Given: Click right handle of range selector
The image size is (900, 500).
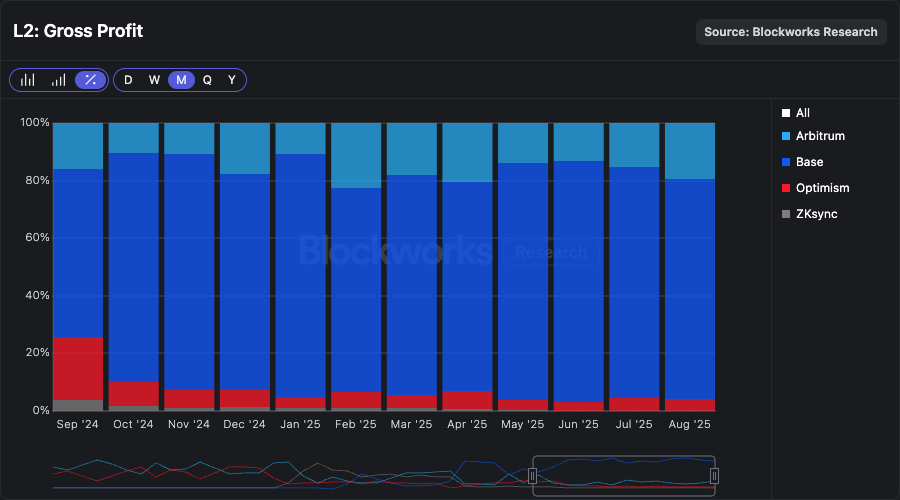Looking at the screenshot, I should (714, 475).
